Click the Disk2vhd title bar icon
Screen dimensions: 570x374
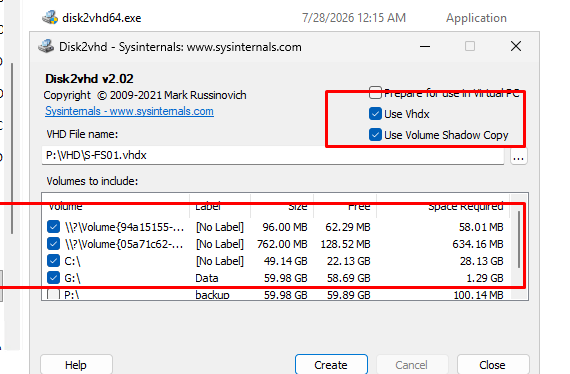(x=46, y=47)
